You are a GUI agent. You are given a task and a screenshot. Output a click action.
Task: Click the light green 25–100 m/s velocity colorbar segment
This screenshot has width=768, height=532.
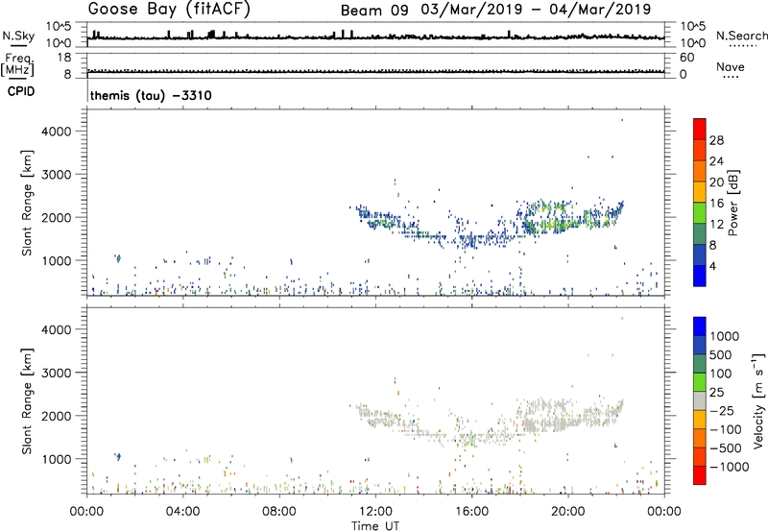(700, 382)
